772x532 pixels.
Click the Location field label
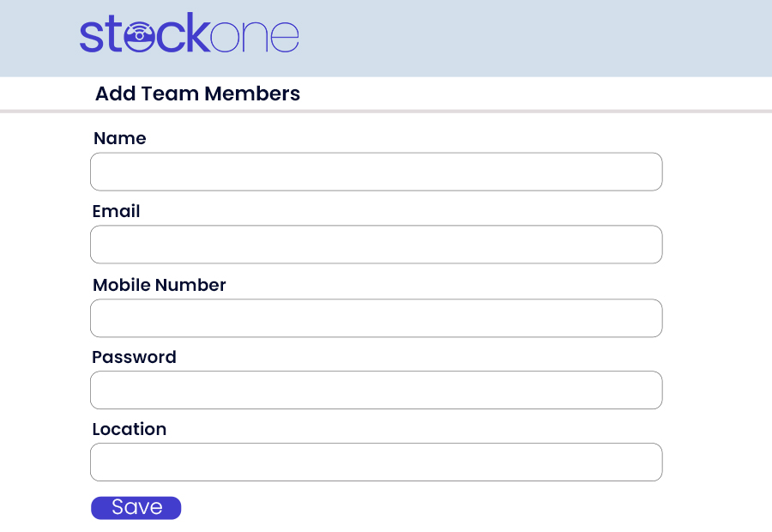click(x=130, y=429)
